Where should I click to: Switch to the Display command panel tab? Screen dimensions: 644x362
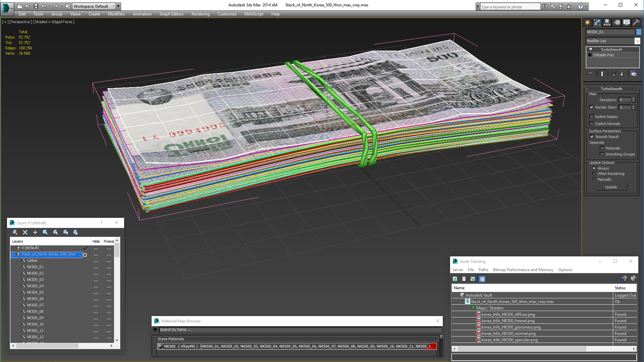pyautogui.click(x=627, y=22)
